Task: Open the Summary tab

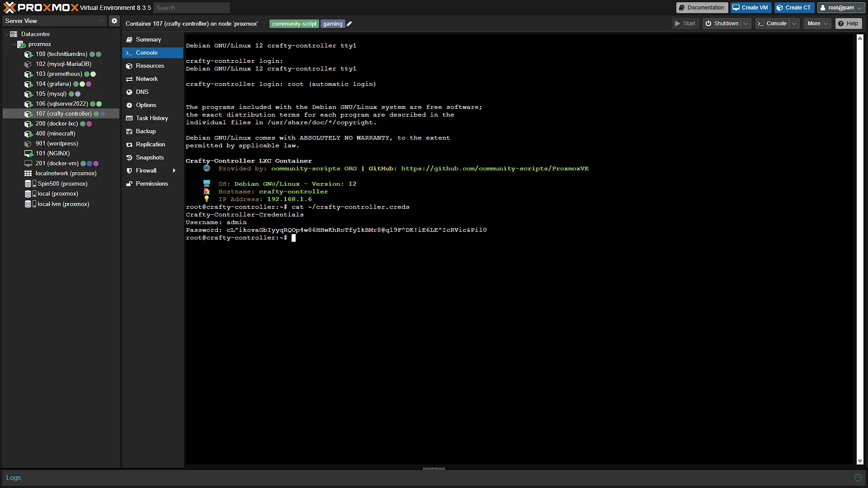Action: point(152,40)
